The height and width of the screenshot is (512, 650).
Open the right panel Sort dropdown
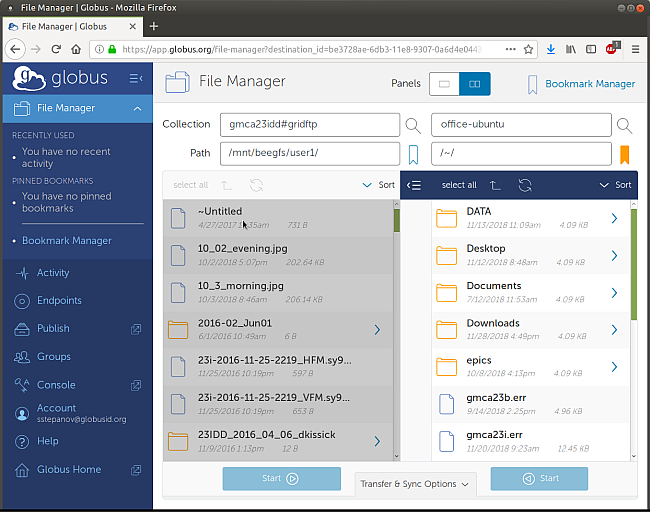coord(615,185)
